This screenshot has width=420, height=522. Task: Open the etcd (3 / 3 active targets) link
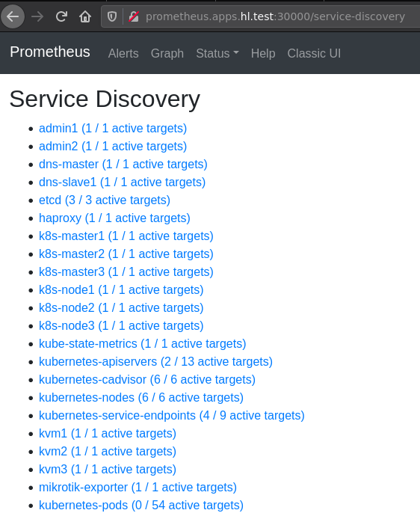tap(105, 200)
